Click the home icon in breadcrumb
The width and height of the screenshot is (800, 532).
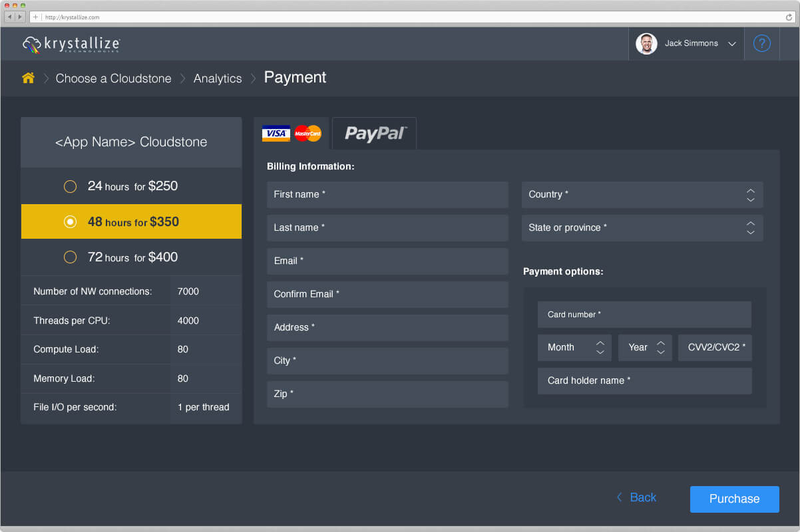click(x=28, y=78)
